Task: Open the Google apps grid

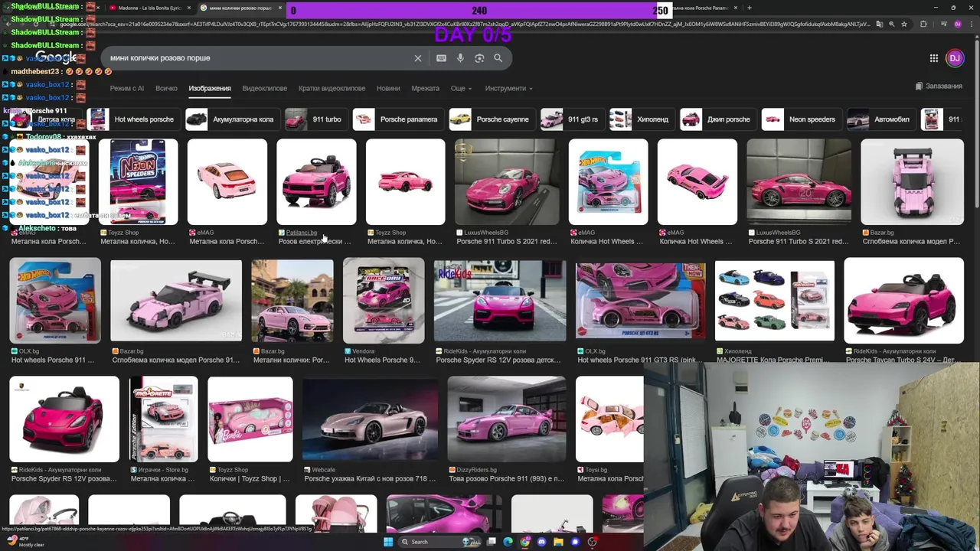Action: 934,58
